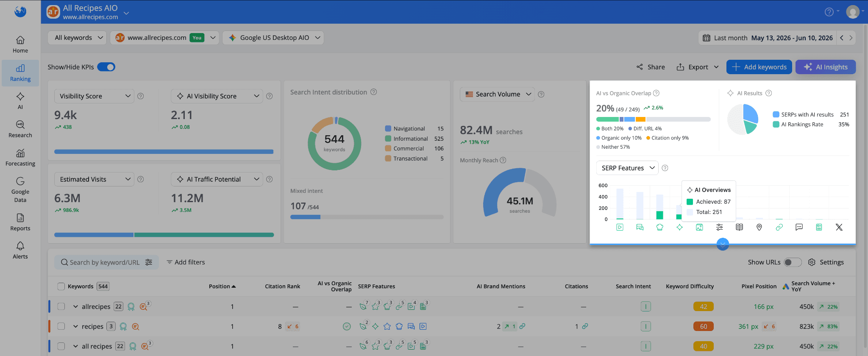Click the info icon beside SERP Features
Viewport: 868px width, 356px height.
tap(665, 168)
